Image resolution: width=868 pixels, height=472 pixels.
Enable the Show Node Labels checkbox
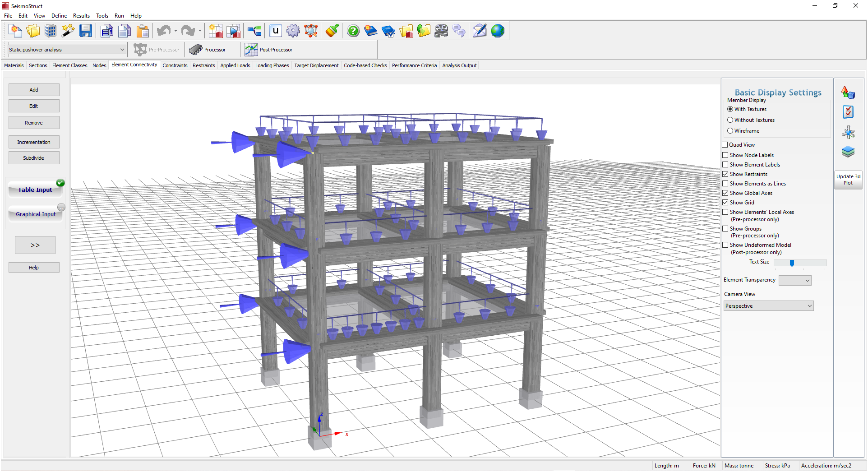point(725,155)
